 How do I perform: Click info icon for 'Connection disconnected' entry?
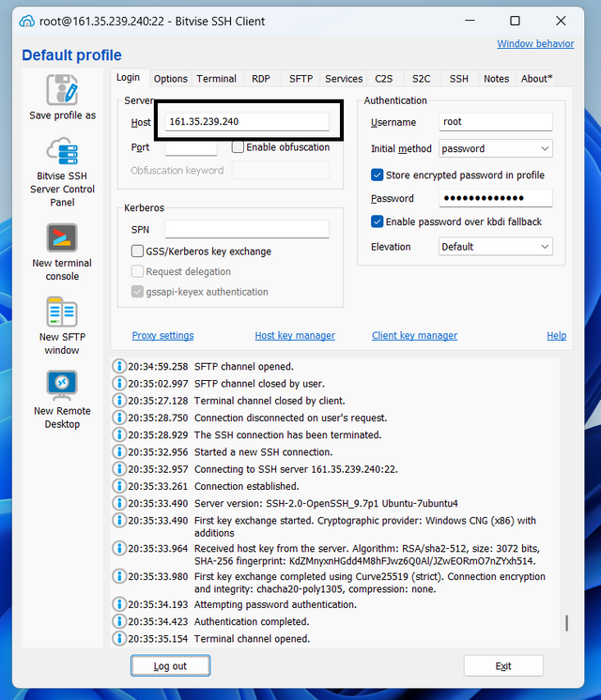119,418
